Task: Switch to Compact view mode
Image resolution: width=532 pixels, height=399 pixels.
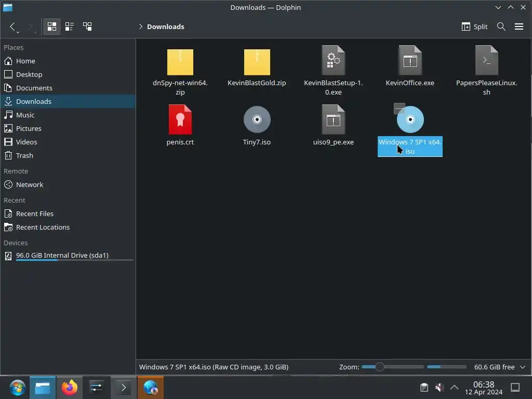Action: pyautogui.click(x=70, y=26)
